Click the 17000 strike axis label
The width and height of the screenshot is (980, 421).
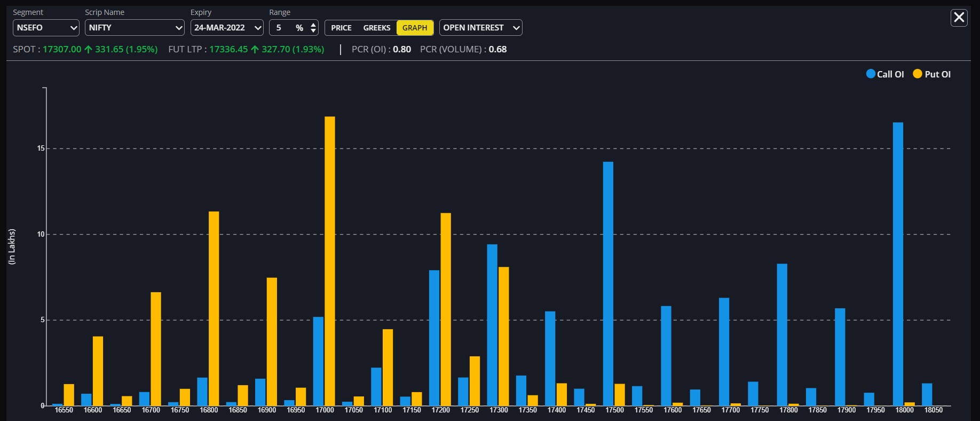click(x=325, y=410)
